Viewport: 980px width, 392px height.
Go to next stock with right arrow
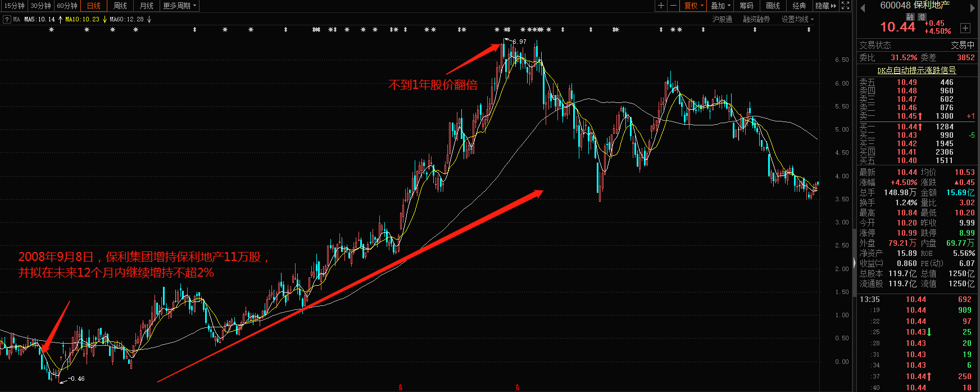click(973, 8)
